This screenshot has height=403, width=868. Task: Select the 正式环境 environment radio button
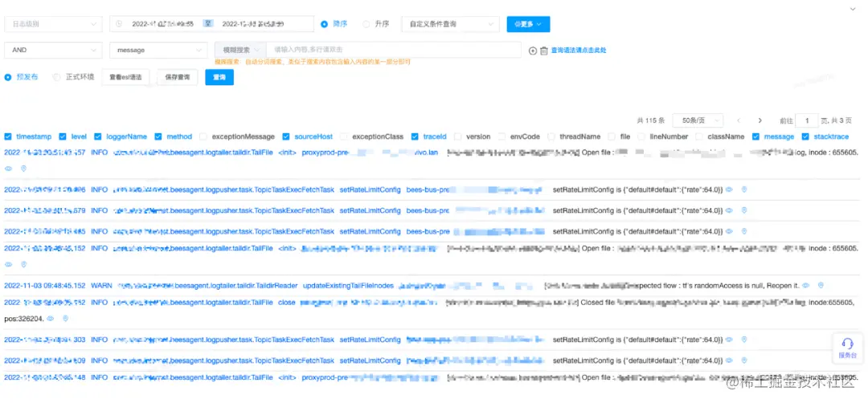coord(56,77)
